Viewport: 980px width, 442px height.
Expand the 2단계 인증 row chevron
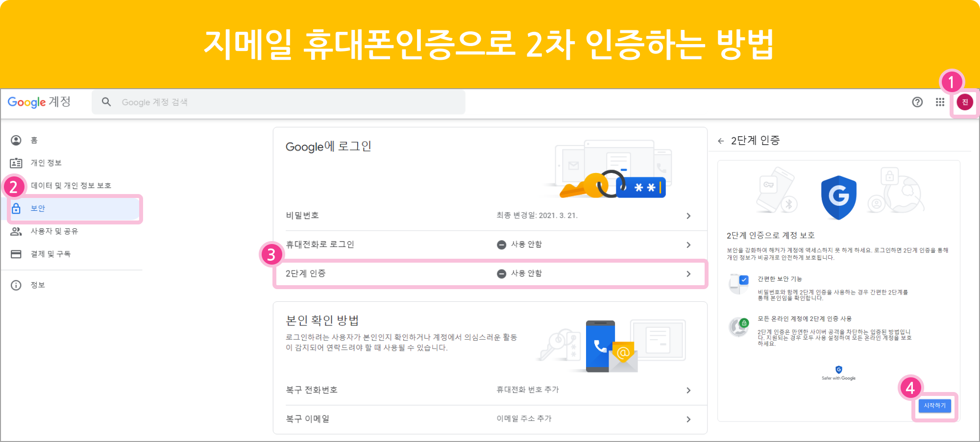(688, 274)
